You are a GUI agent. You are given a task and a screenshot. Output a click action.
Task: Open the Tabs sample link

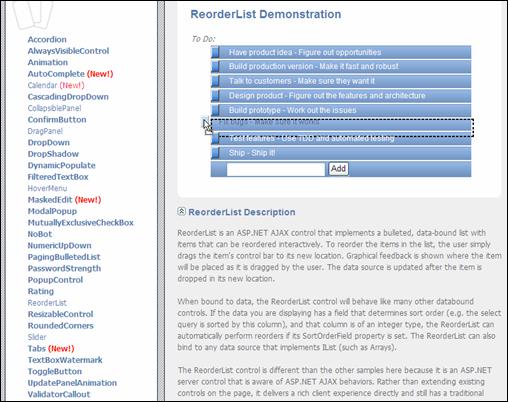pos(37,349)
